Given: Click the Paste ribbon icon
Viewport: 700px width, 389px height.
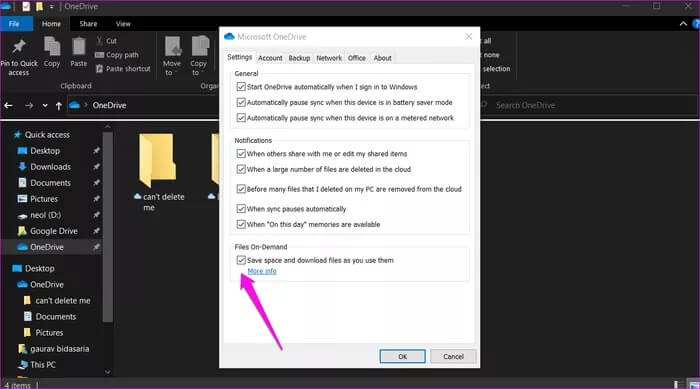Looking at the screenshot, I should pyautogui.click(x=79, y=47).
